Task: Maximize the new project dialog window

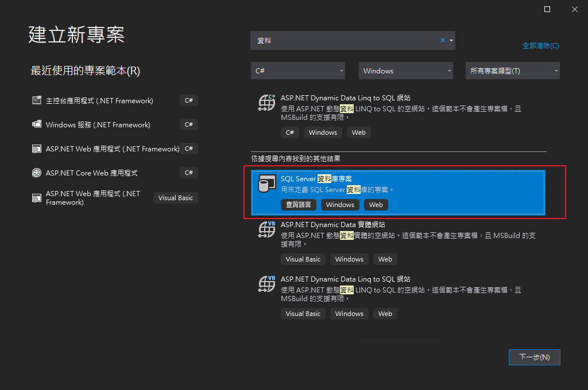Action: click(547, 9)
